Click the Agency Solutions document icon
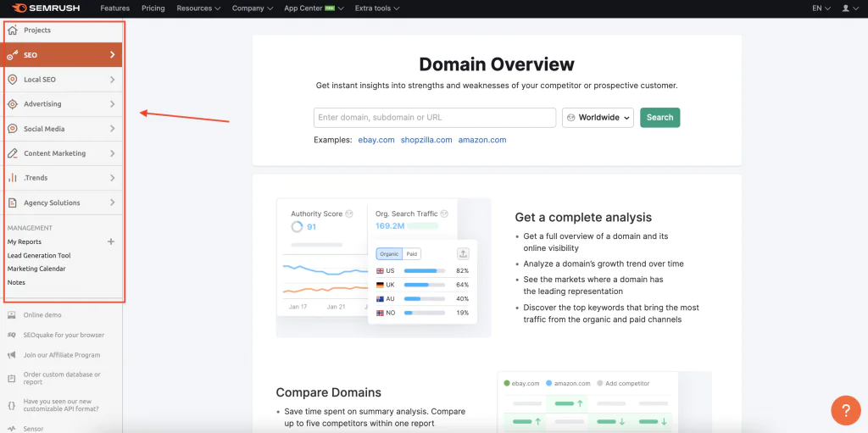 click(13, 203)
